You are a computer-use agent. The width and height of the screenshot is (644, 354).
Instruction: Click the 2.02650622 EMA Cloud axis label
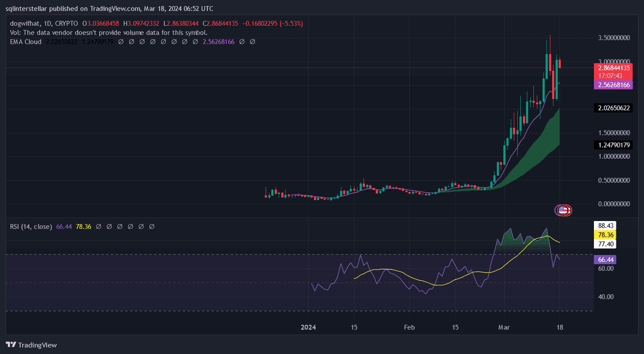tap(614, 108)
